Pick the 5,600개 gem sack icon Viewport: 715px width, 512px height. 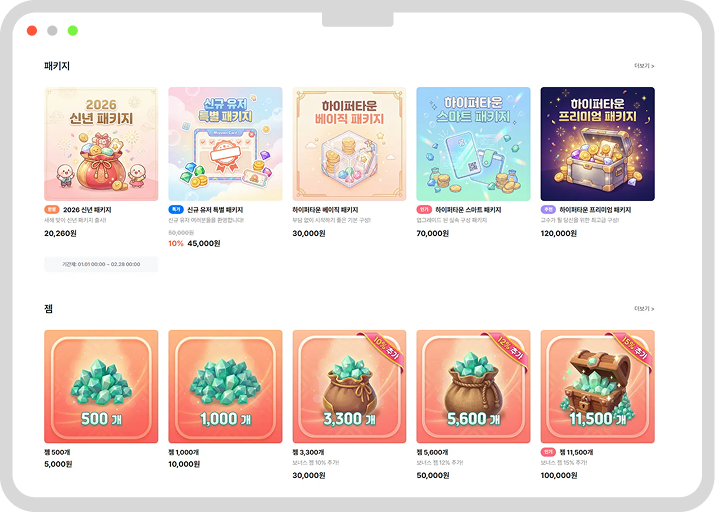pos(473,386)
